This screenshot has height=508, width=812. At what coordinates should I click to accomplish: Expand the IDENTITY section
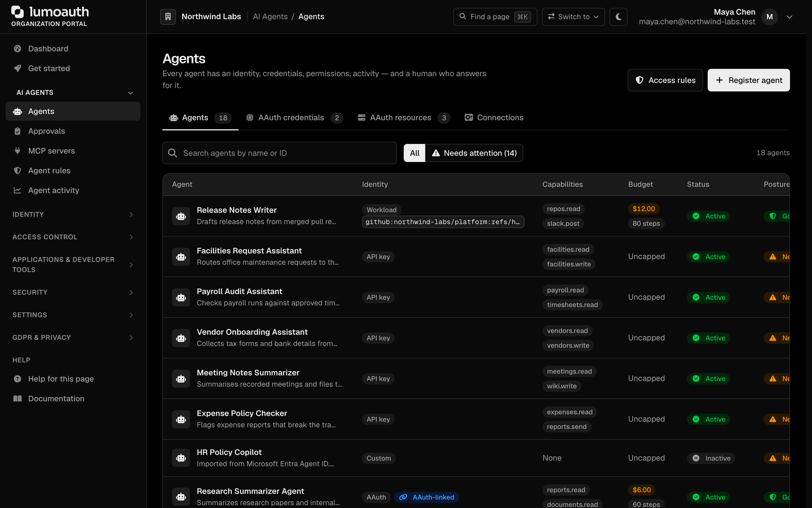(x=73, y=214)
